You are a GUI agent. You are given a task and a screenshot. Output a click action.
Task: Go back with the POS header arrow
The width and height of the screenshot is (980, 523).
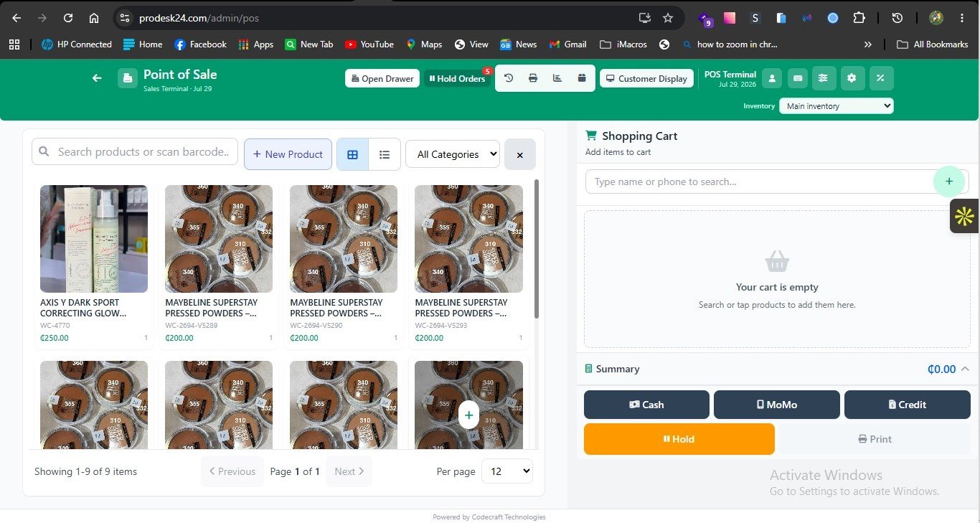pos(97,78)
